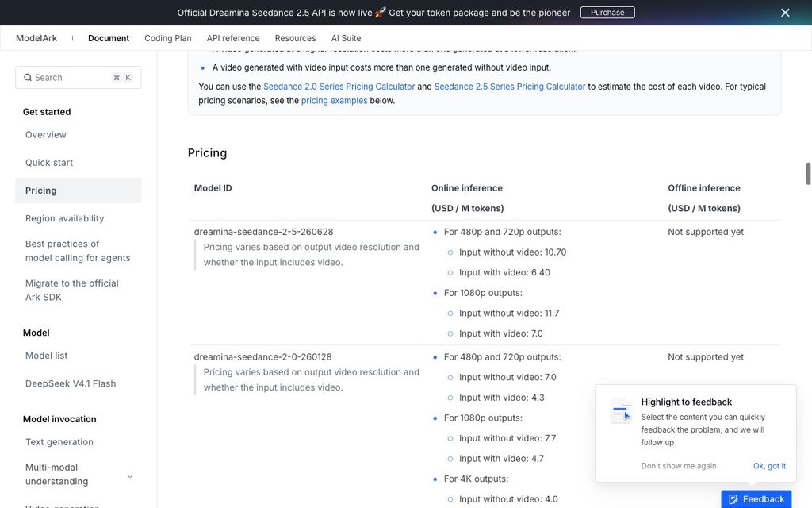The height and width of the screenshot is (508, 812).
Task: Follow the pricing examples link
Action: coord(334,101)
